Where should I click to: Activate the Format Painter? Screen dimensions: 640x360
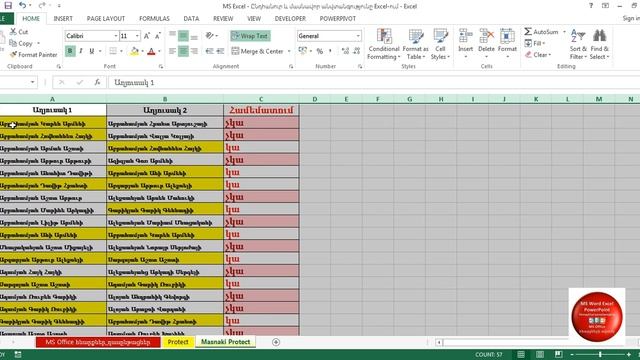click(x=33, y=55)
